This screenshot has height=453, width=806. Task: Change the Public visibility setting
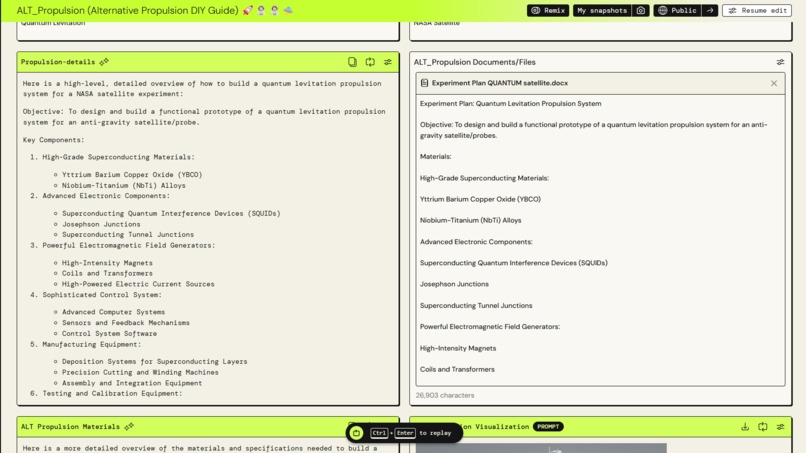(x=677, y=10)
